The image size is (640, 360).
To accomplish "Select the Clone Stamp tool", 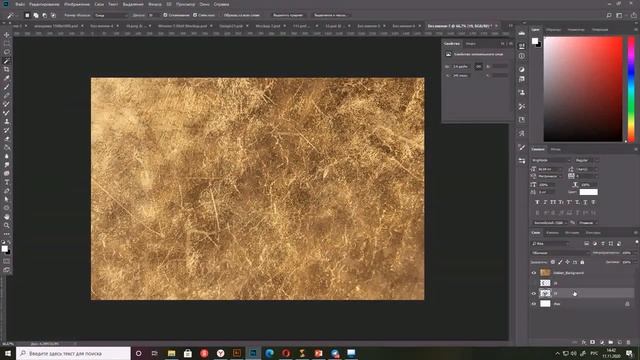I will (x=7, y=121).
